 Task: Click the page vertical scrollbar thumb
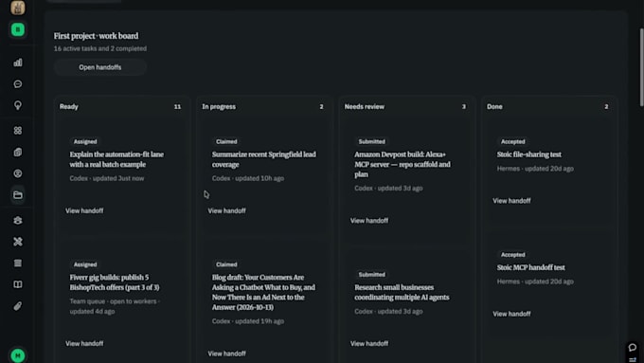click(x=641, y=67)
